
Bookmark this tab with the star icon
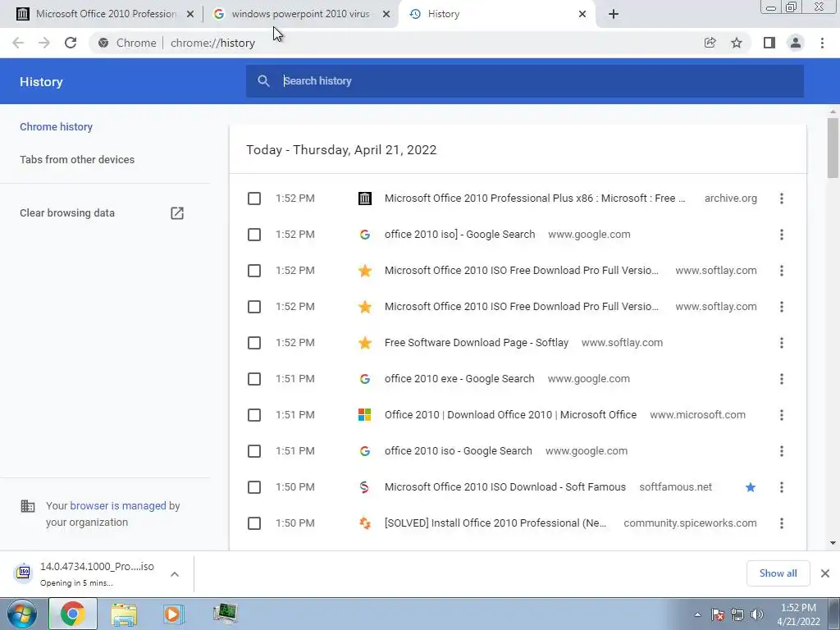coord(737,43)
